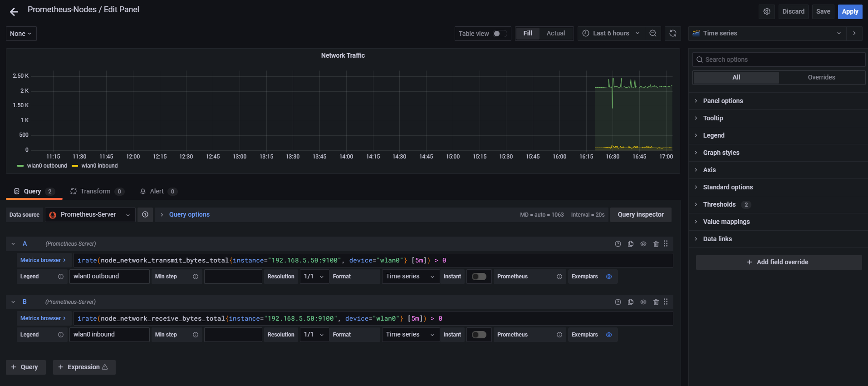Viewport: 868px width, 386px height.
Task: Show help for query B
Action: (618, 302)
